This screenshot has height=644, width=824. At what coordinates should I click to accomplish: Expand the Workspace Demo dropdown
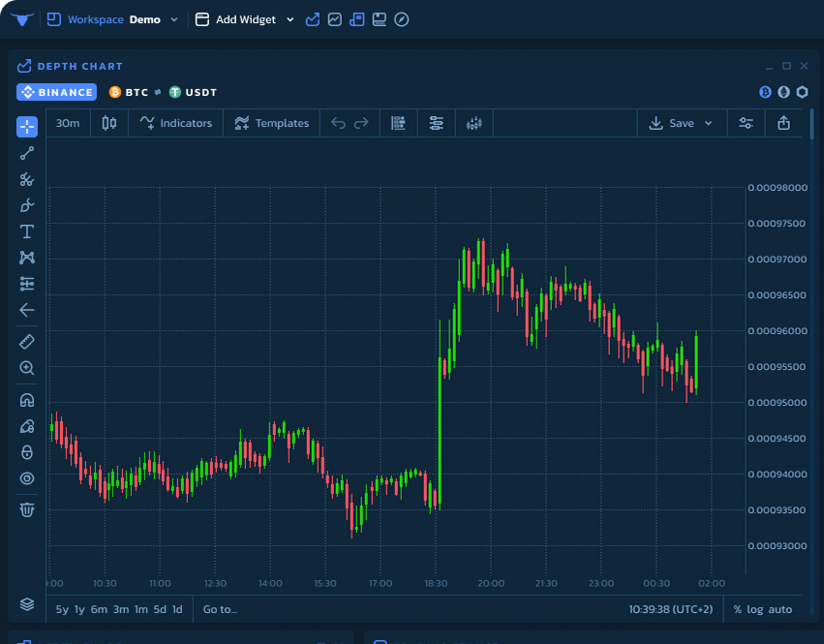pyautogui.click(x=174, y=19)
